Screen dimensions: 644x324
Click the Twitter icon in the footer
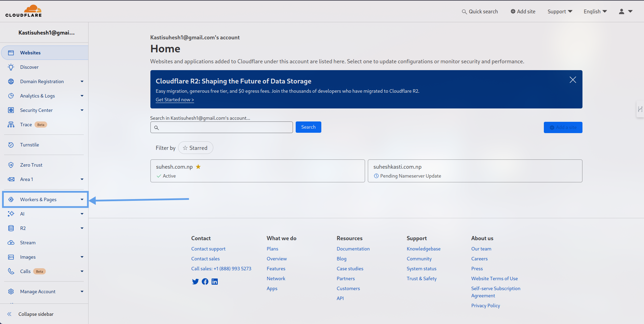coord(195,281)
